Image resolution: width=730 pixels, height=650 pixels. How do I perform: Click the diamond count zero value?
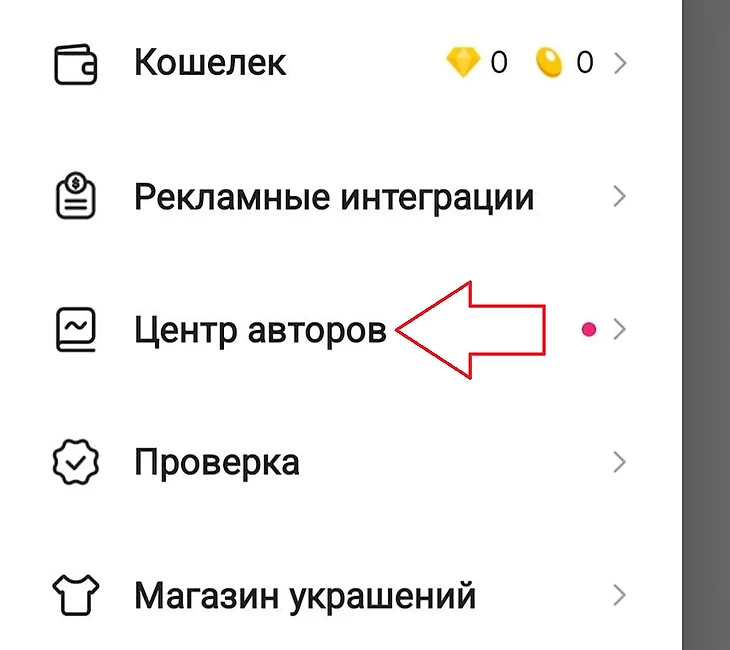[499, 62]
